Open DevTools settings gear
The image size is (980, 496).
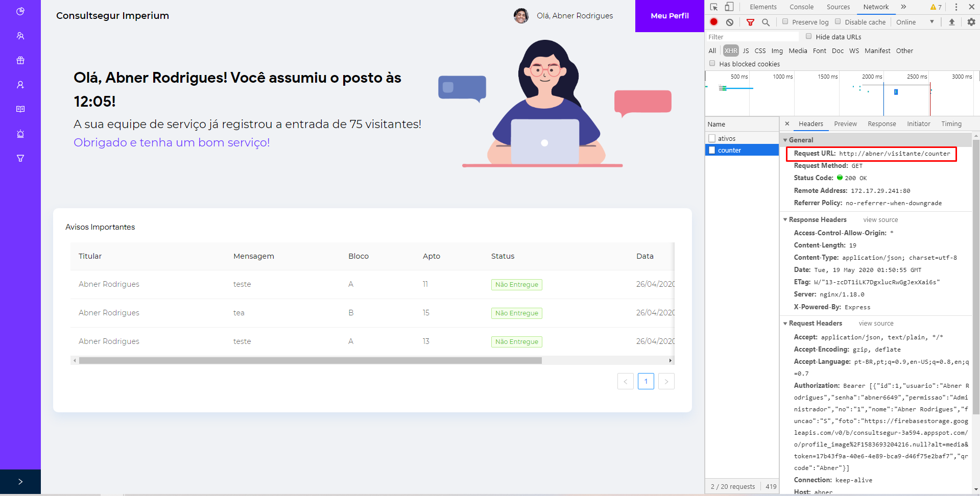tap(971, 22)
